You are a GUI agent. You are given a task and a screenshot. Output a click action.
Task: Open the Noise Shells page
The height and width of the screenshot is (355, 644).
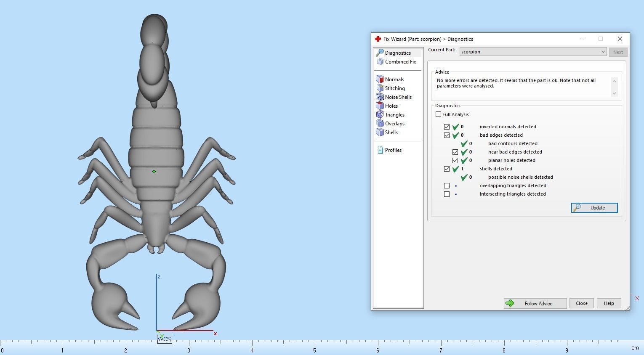pyautogui.click(x=398, y=97)
